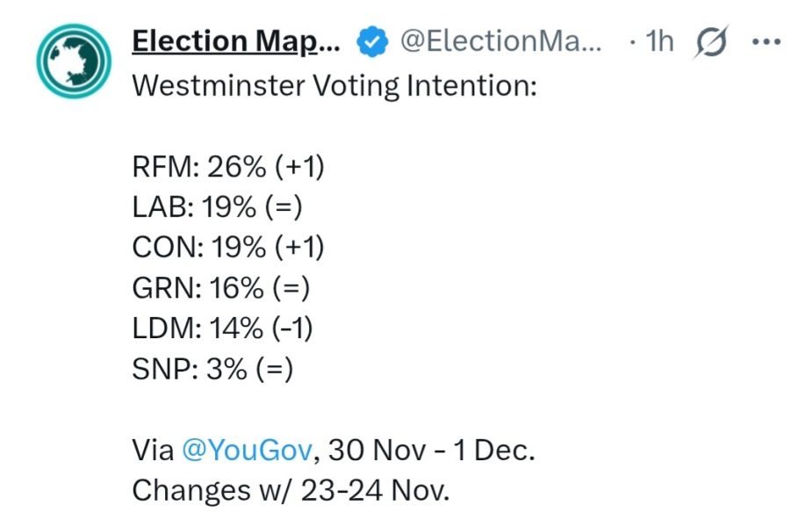
Task: Click the blue verified badge
Action: (x=372, y=41)
